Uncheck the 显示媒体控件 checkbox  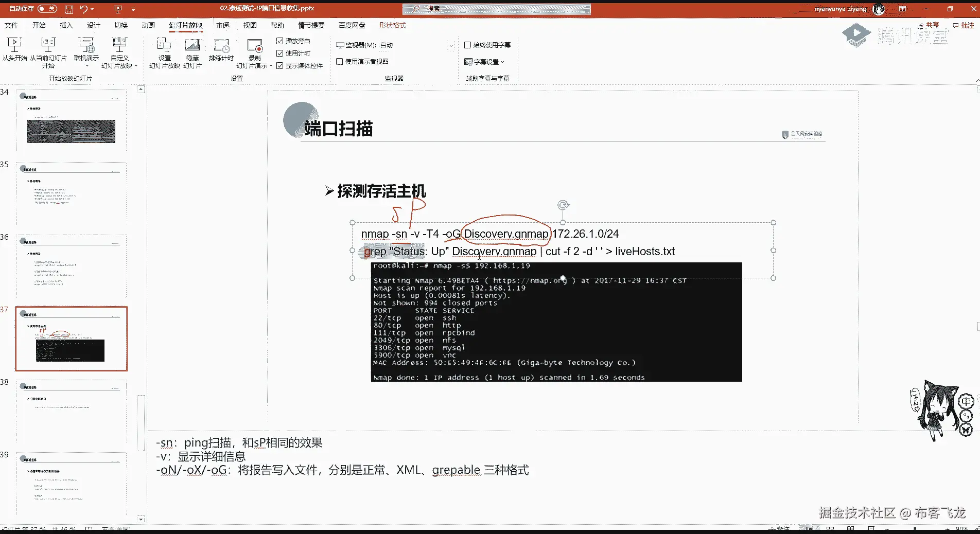pyautogui.click(x=280, y=65)
